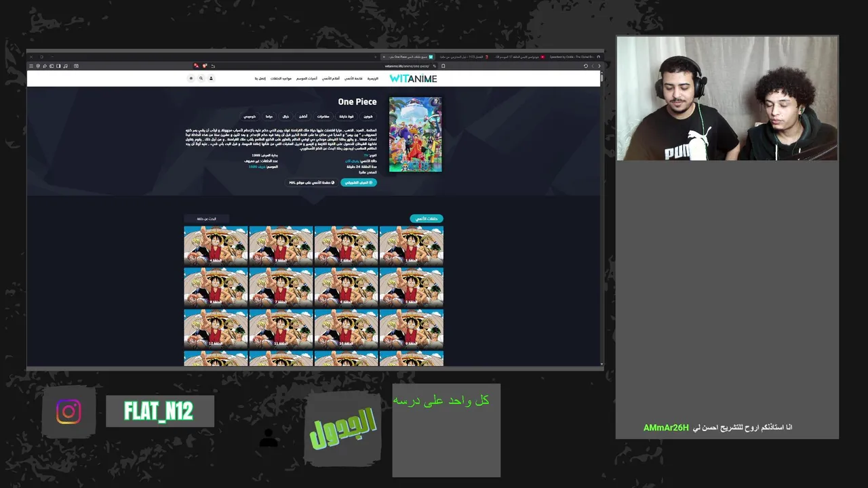Click the music note icon in browser toolbar

pyautogui.click(x=65, y=66)
